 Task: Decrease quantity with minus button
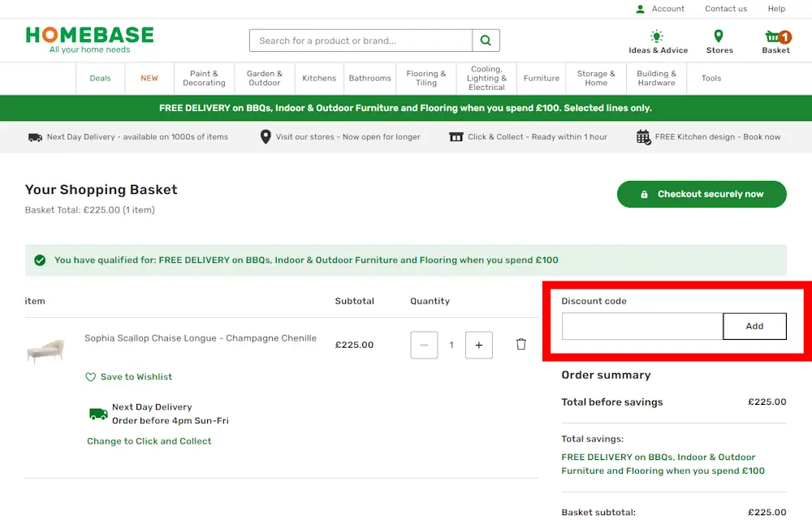point(424,345)
